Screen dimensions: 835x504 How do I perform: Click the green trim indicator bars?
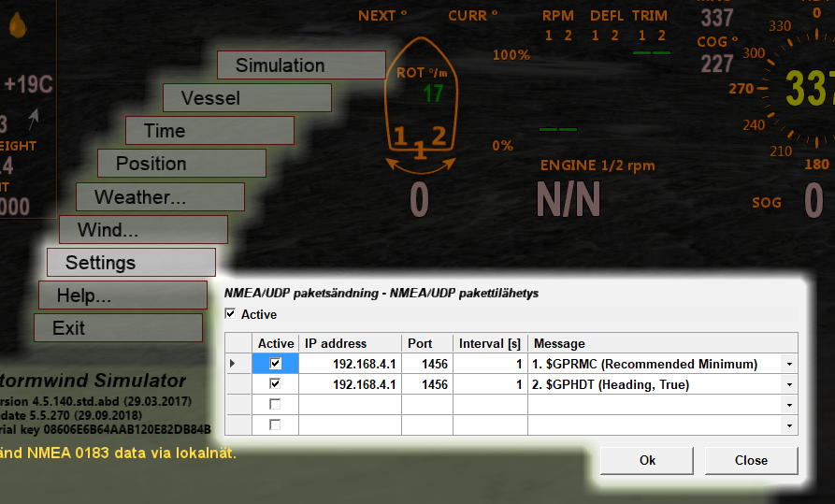pyautogui.click(x=651, y=53)
